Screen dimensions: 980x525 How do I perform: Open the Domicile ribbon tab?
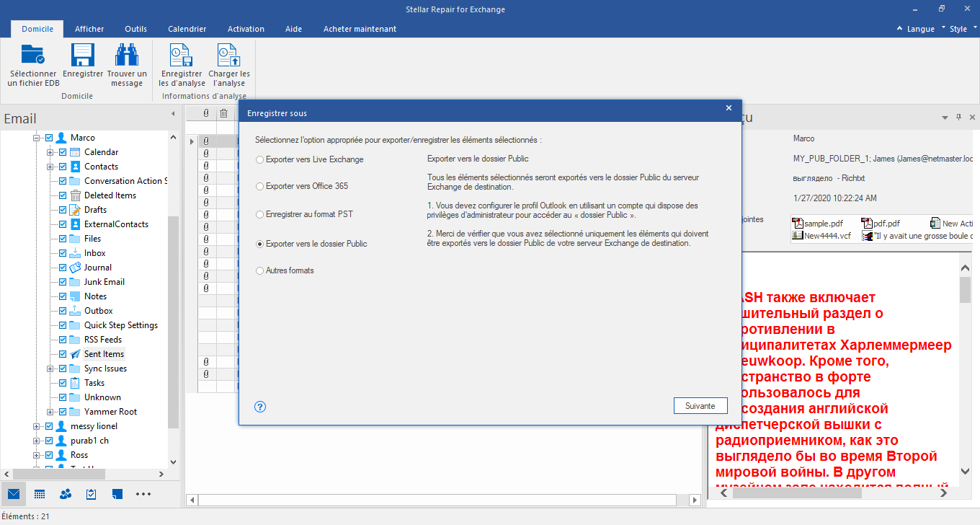(x=37, y=29)
